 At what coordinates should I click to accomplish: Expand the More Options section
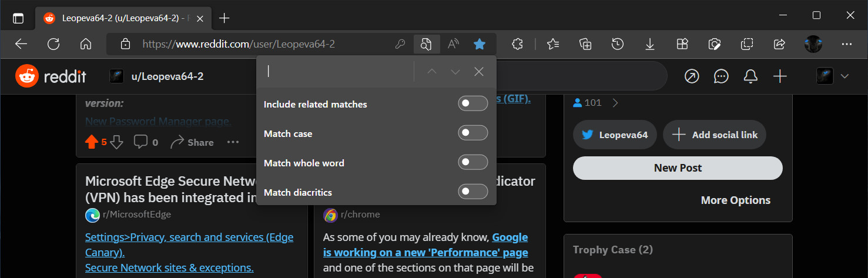[x=735, y=200]
